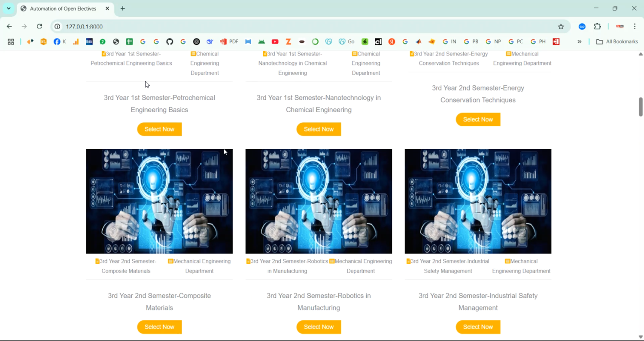Open the MATLAB bookmark icon
Viewport: 644px width, 341px height.
419,42
